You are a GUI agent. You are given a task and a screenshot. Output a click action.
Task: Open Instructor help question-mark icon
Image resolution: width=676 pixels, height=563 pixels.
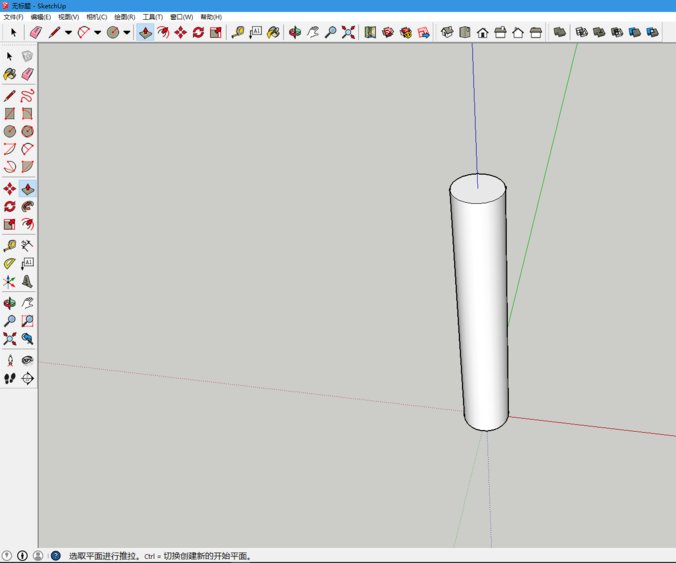[x=56, y=556]
